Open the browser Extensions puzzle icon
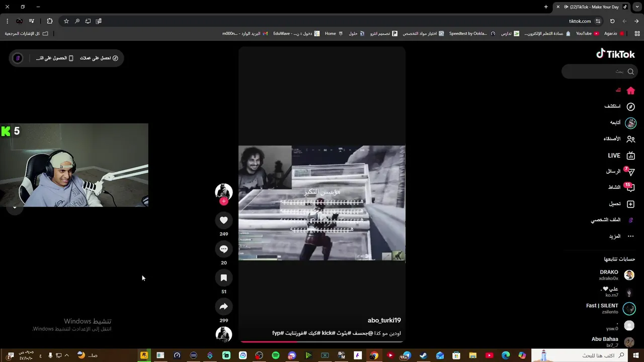Viewport: 644px width, 362px height. (49, 21)
